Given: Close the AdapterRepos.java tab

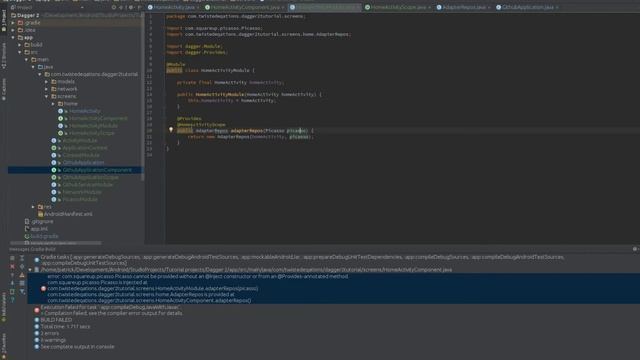Looking at the screenshot, I should tap(489, 7).
